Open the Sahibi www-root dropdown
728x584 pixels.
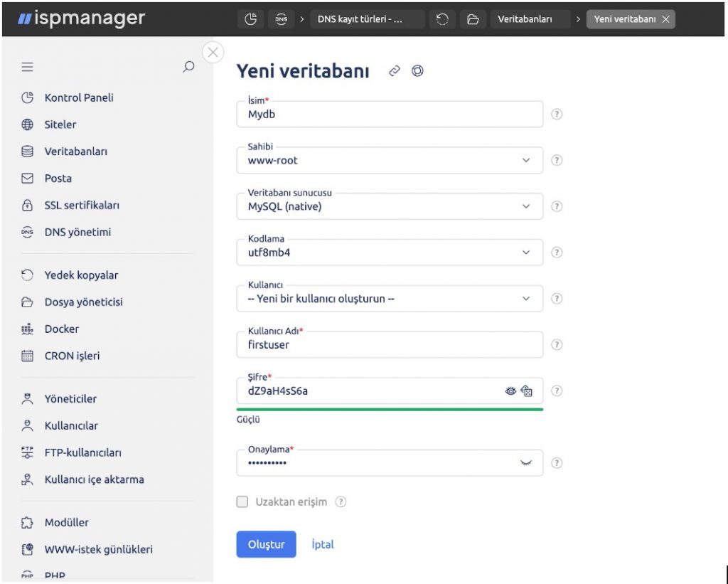tap(390, 160)
